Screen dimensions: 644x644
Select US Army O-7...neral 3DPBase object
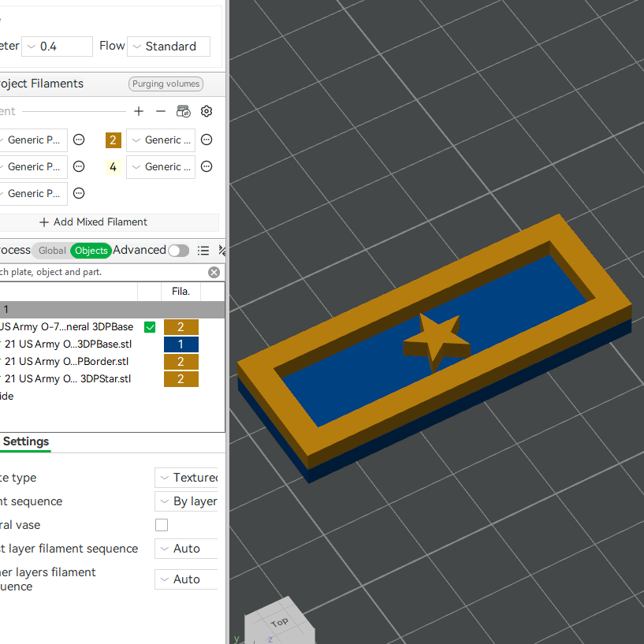pyautogui.click(x=66, y=327)
